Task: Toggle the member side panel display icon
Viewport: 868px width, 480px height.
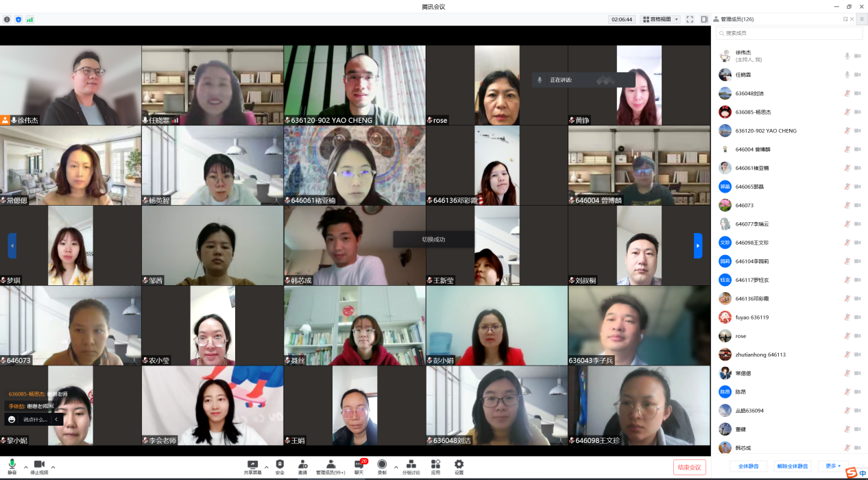Action: click(x=704, y=19)
